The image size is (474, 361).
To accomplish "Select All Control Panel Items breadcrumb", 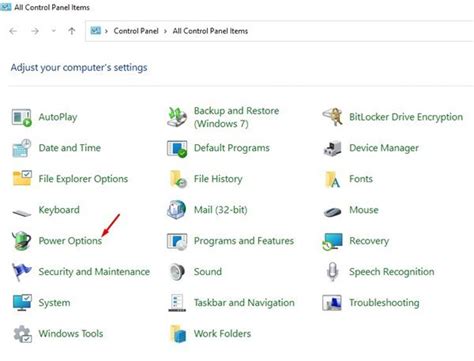I will [210, 31].
